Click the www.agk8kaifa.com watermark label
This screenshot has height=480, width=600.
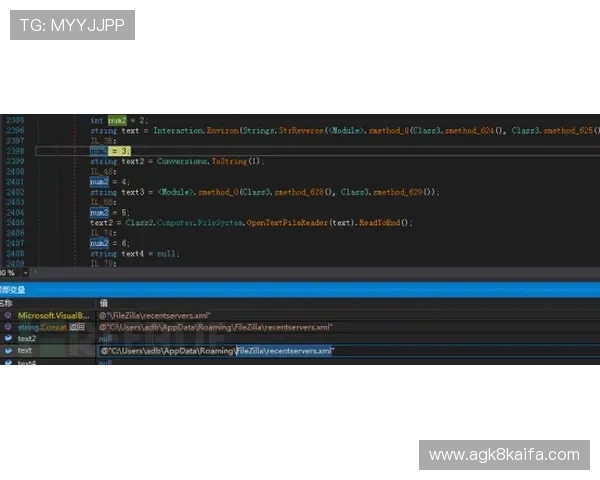point(503,454)
